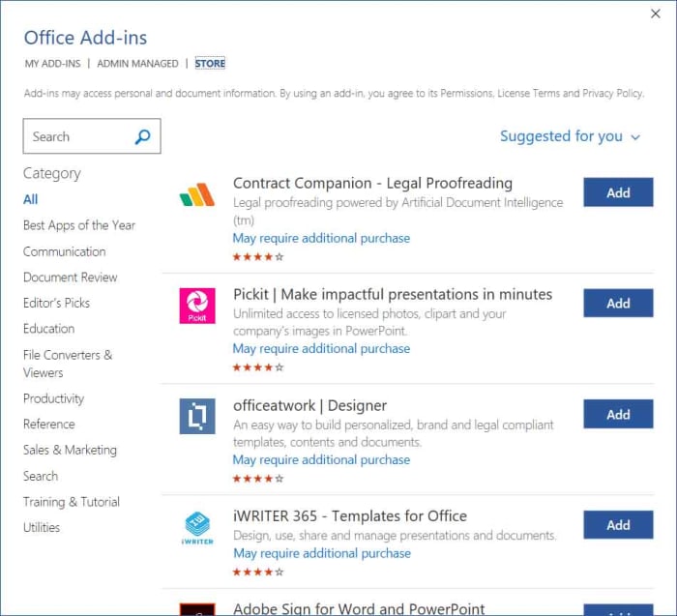This screenshot has height=616, width=677.
Task: Open the Editor's Picks category
Action: (x=56, y=303)
